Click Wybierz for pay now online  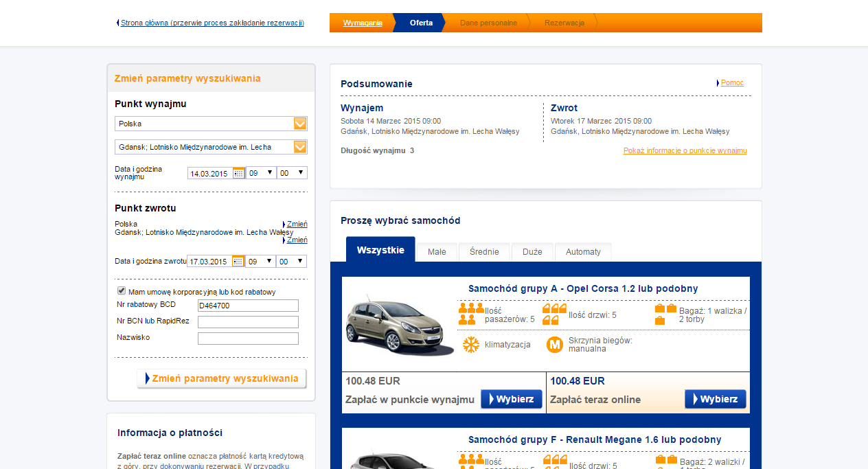pos(716,399)
